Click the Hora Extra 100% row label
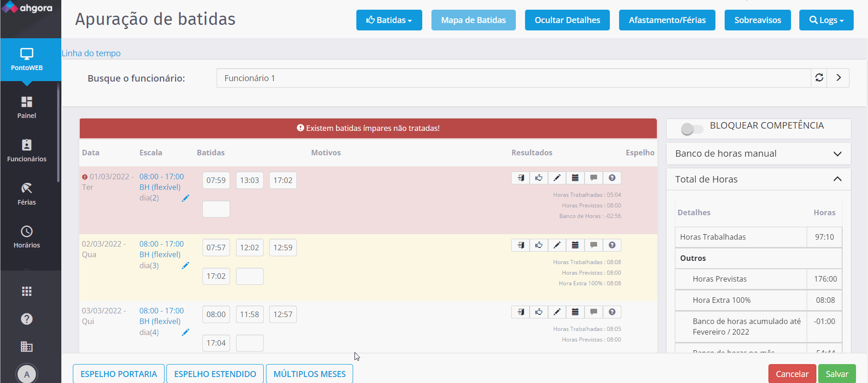868x383 pixels. click(721, 300)
